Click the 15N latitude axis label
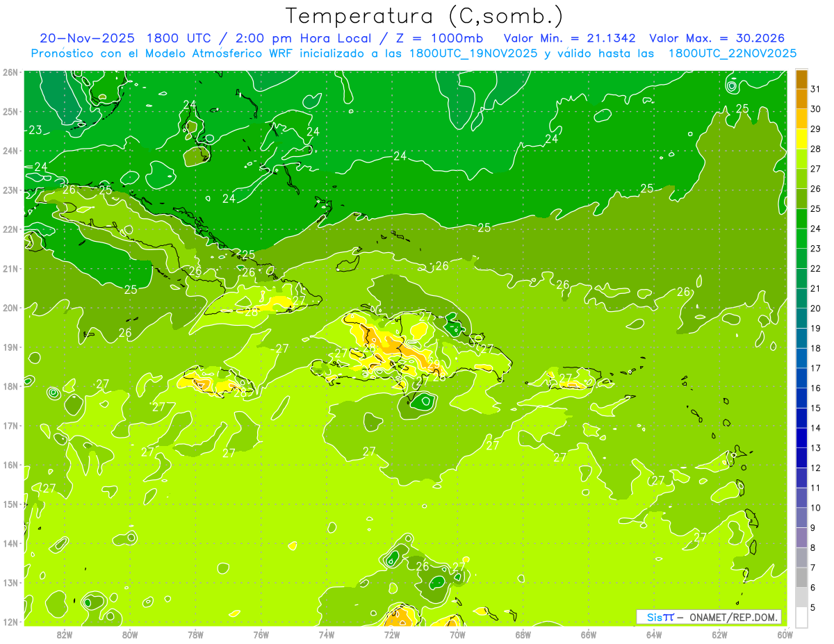Viewport: 834px width, 644px height. (10, 504)
